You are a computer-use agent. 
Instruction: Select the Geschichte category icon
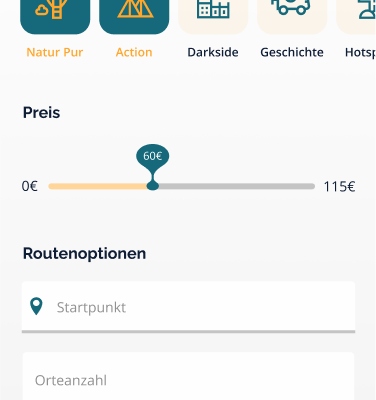tap(292, 17)
